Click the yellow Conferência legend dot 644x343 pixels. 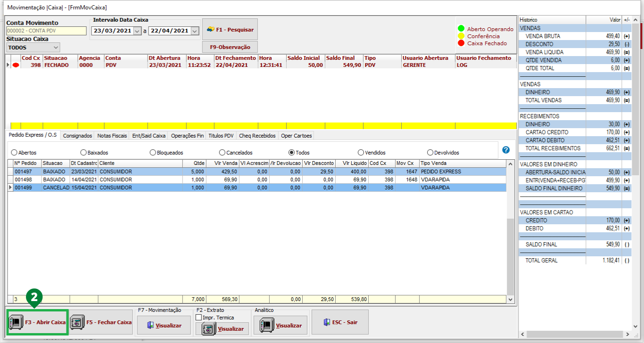(461, 36)
